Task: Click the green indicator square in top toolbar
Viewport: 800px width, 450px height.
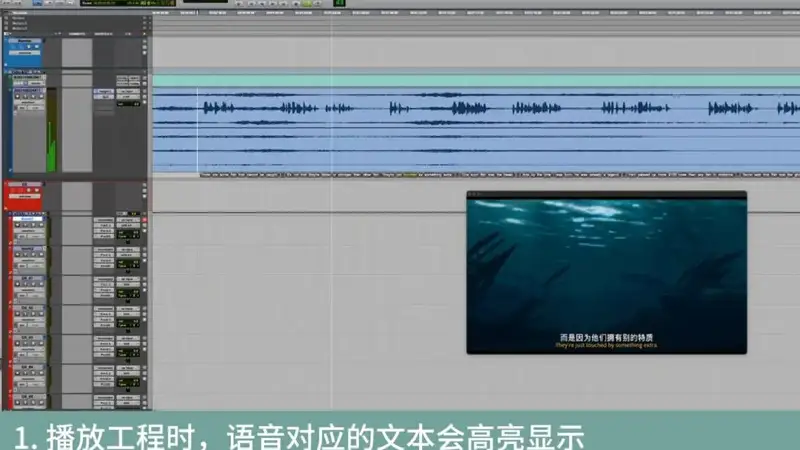Action: (339, 3)
